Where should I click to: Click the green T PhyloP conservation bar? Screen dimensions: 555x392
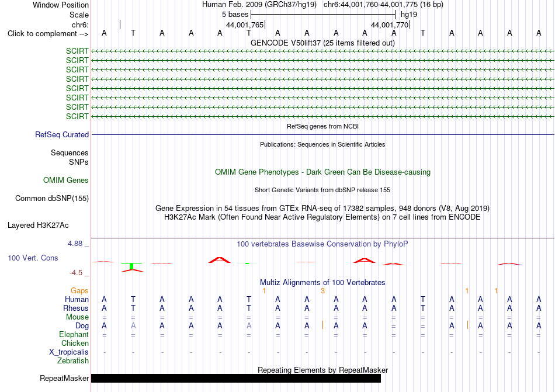[x=131, y=266]
